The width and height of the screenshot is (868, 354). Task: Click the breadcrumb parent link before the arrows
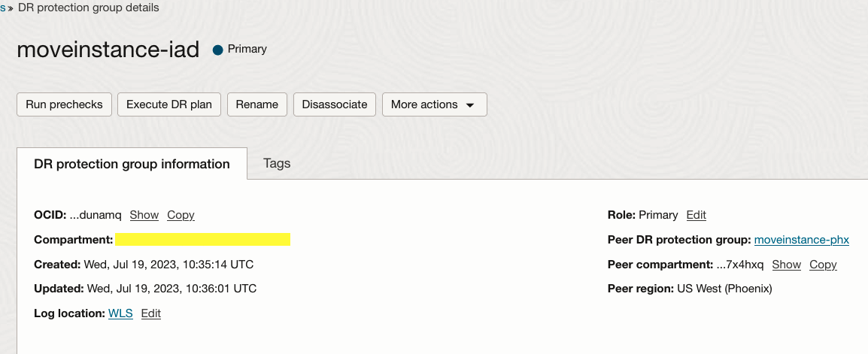click(x=3, y=8)
